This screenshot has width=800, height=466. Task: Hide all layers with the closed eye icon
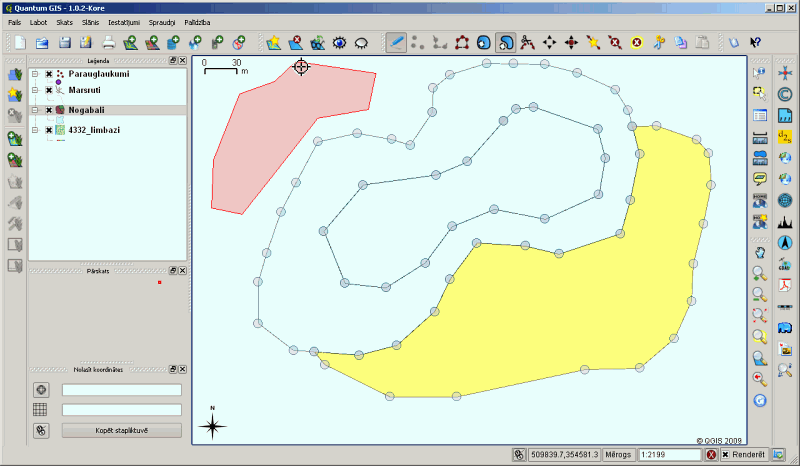361,43
